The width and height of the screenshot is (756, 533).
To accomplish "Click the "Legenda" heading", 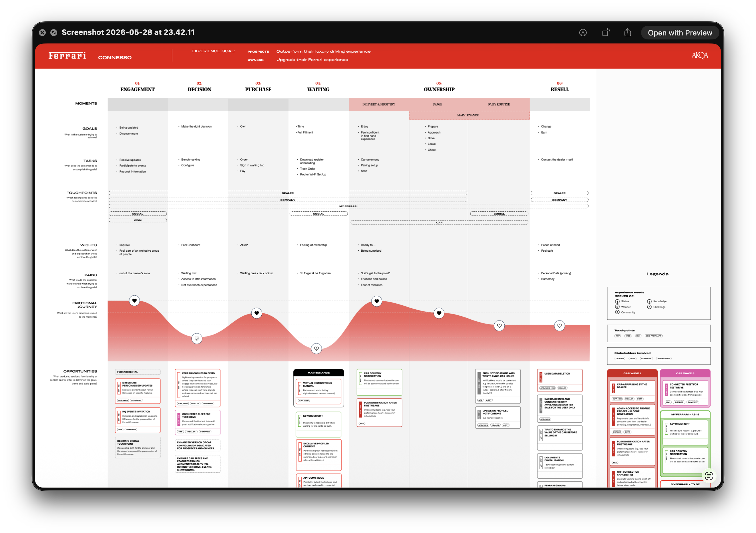I will point(657,274).
